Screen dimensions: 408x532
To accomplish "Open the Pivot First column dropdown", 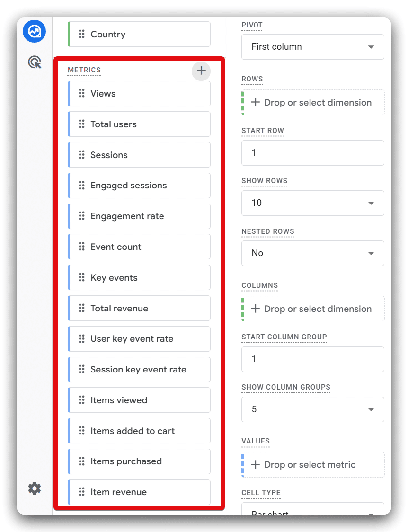I will [x=312, y=47].
